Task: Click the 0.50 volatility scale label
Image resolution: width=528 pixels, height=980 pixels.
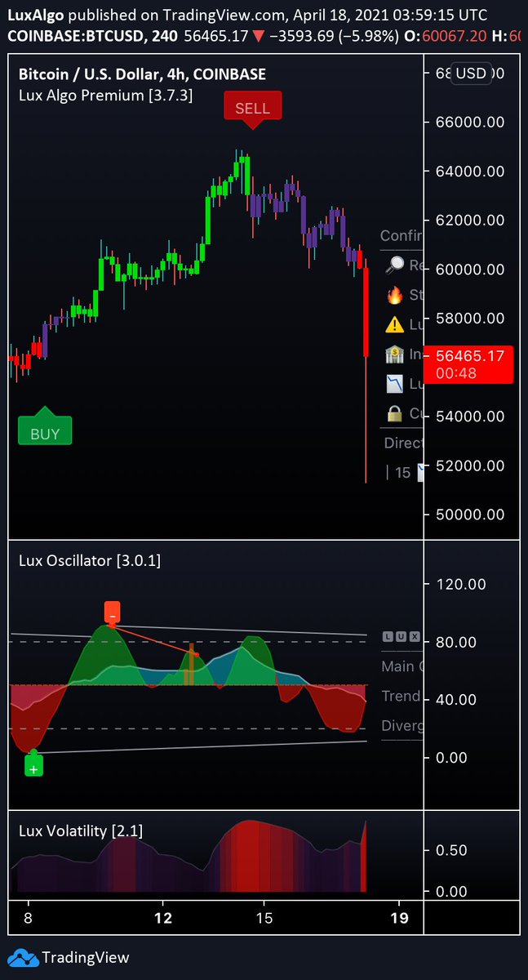Action: pos(450,850)
